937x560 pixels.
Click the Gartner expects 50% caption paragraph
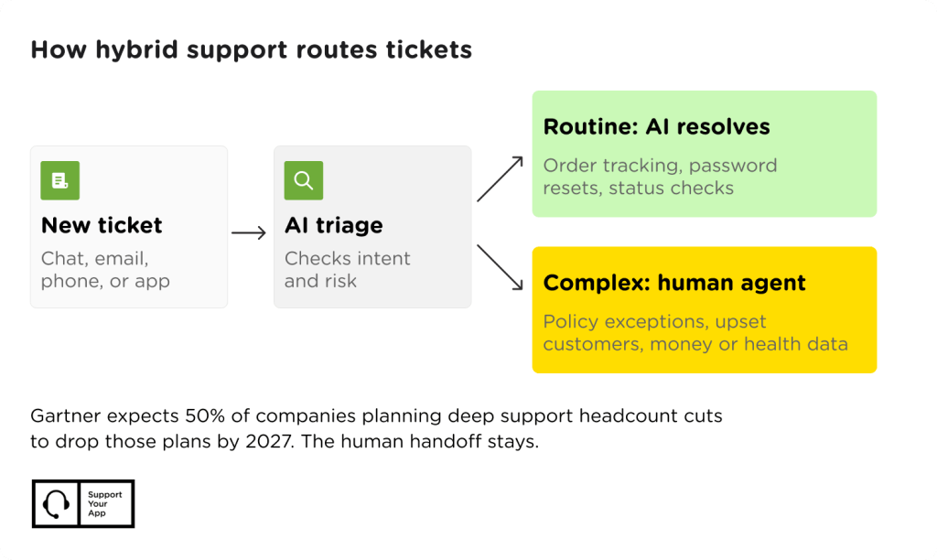point(376,428)
